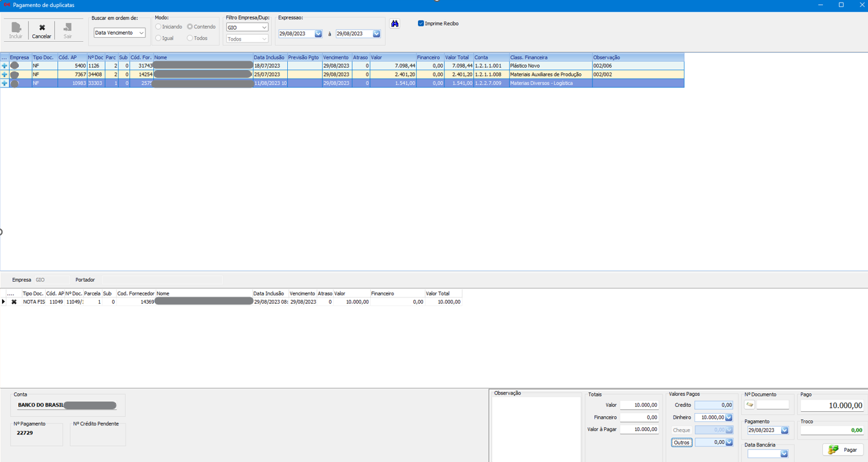Open the Pagamento date dropdown

[784, 430]
